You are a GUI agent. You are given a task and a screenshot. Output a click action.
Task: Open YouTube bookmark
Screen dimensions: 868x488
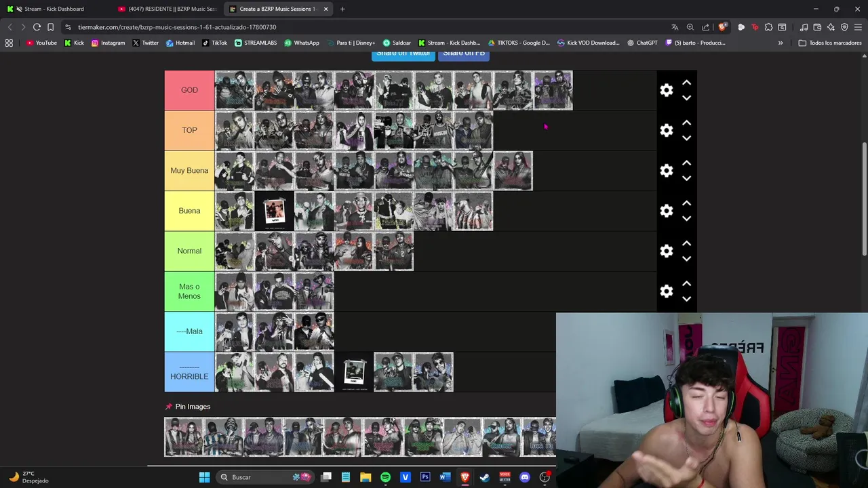click(41, 43)
